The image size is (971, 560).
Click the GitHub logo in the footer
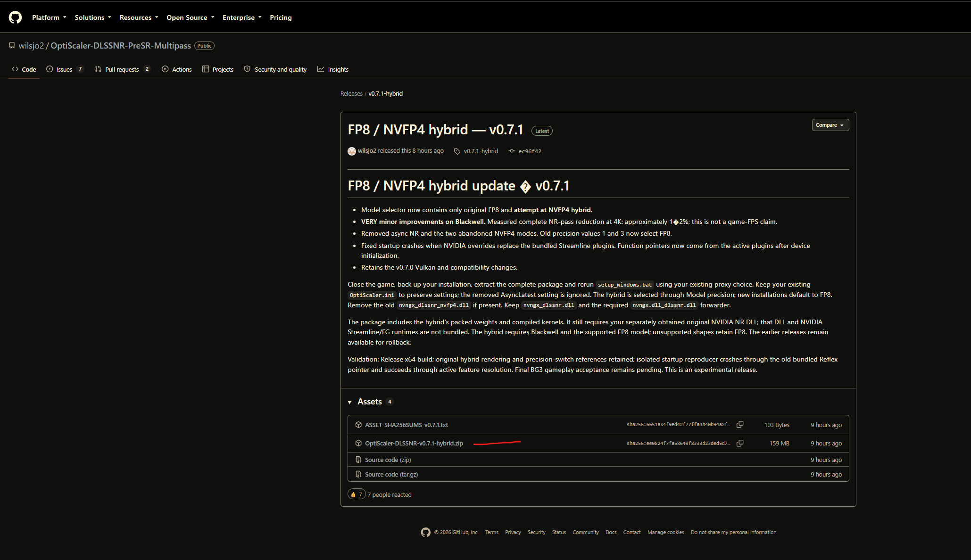tap(425, 532)
